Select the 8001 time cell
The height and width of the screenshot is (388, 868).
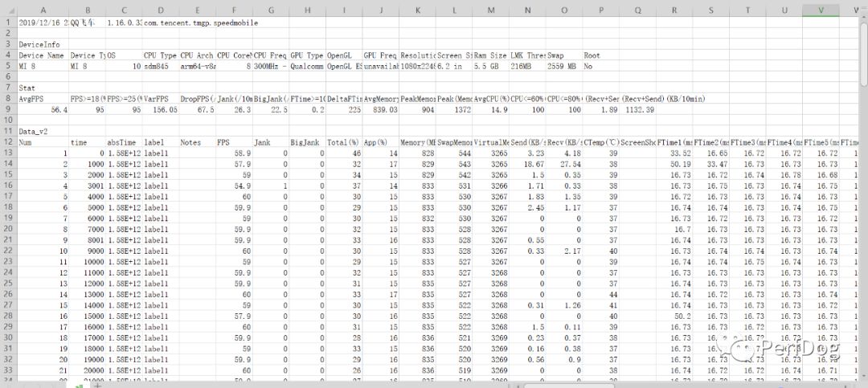pyautogui.click(x=88, y=239)
